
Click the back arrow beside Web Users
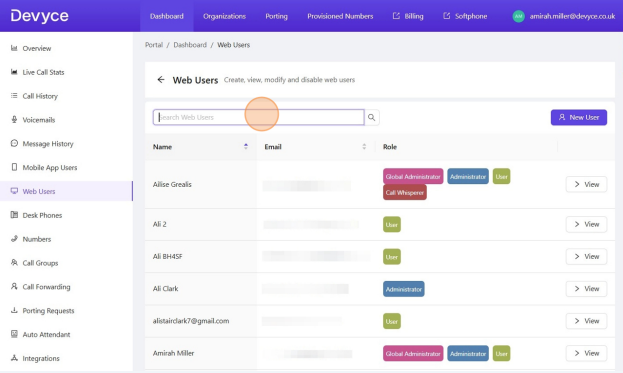point(161,79)
